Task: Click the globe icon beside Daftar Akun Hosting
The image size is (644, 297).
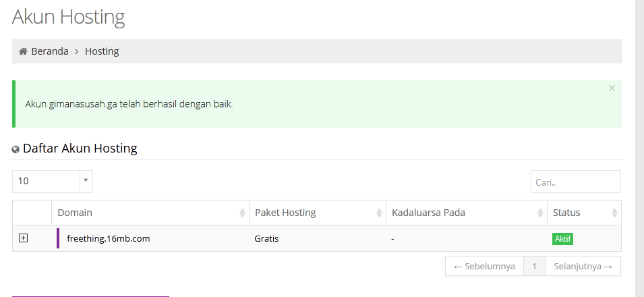Action: [x=16, y=149]
